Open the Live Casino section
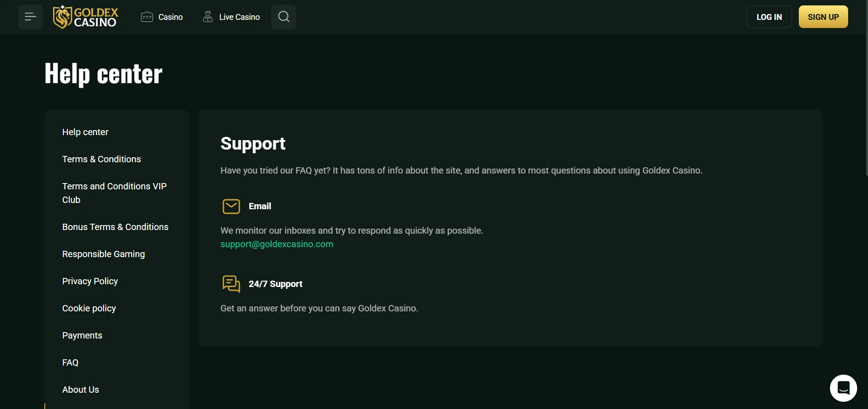868x409 pixels. point(231,17)
